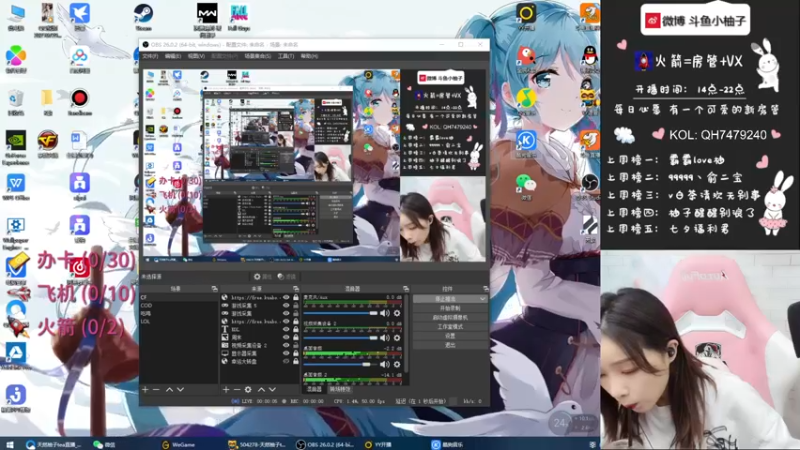Open the Wallpaper Engine desktop shortcut

point(16,233)
